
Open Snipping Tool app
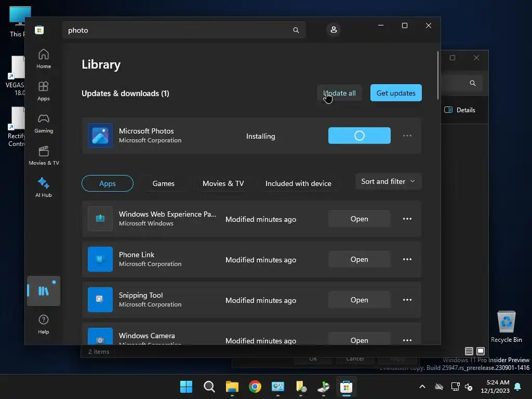360,300
